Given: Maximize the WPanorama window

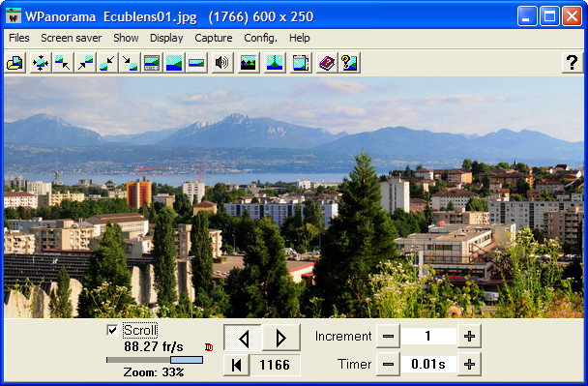Looking at the screenshot, I should tap(549, 16).
